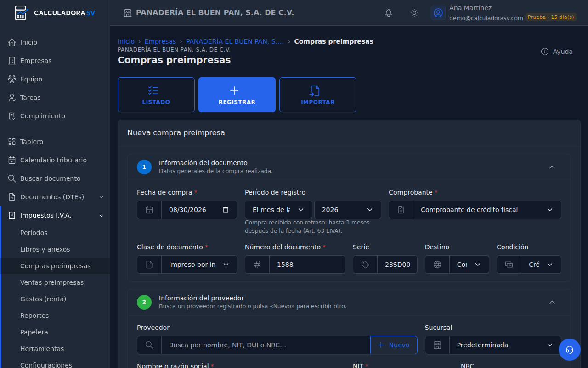Follow the Inicio breadcrumb link

(x=126, y=41)
